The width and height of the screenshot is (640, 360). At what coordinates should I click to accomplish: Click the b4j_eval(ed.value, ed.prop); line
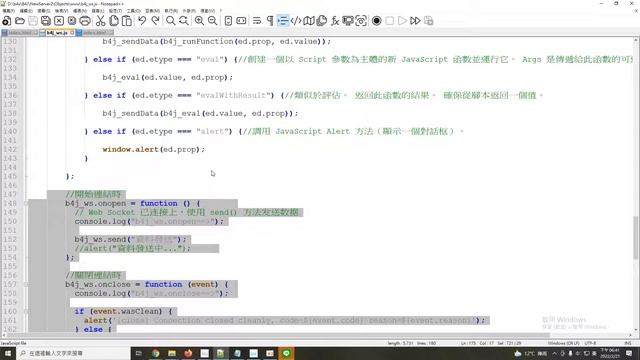click(167, 78)
